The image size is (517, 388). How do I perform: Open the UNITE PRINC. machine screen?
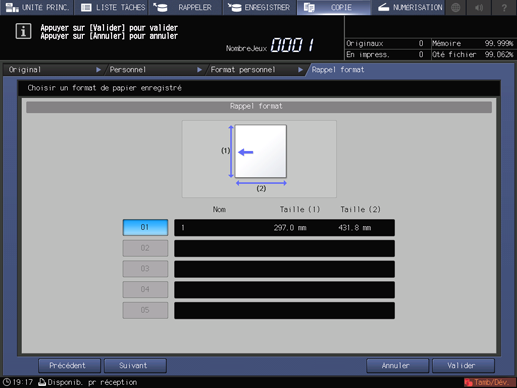click(x=37, y=7)
